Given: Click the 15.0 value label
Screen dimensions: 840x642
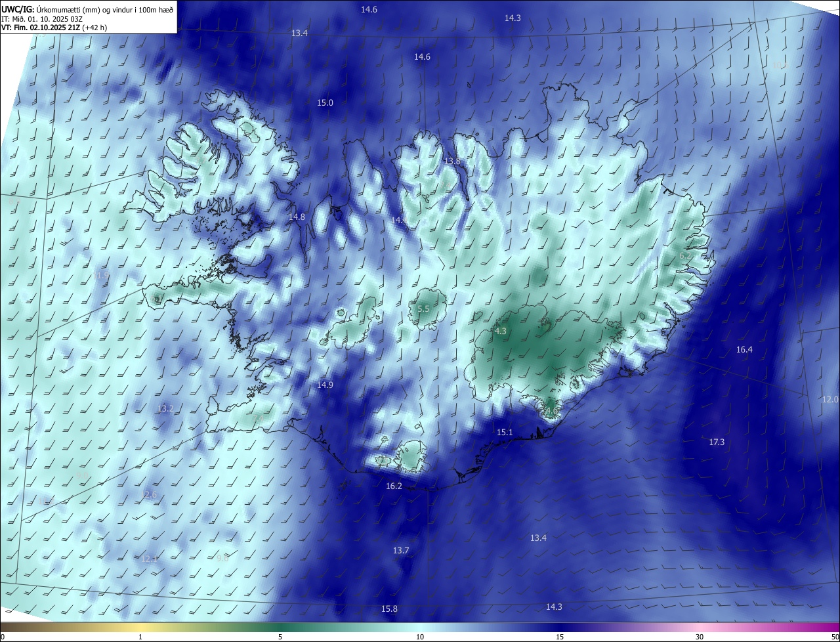Looking at the screenshot, I should click(x=325, y=102).
